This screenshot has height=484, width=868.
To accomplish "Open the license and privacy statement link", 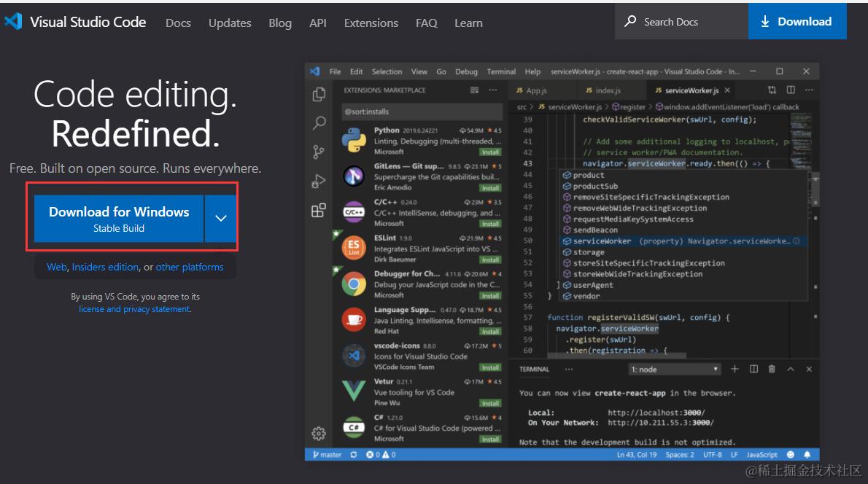I will (135, 308).
